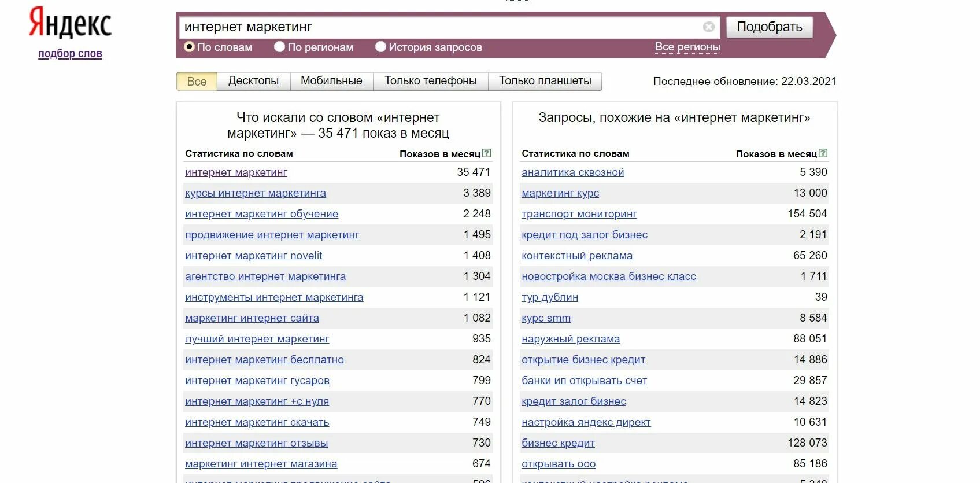Open интернет маркетинг обучение link
Viewport: 980px width, 483px height.
tap(262, 214)
